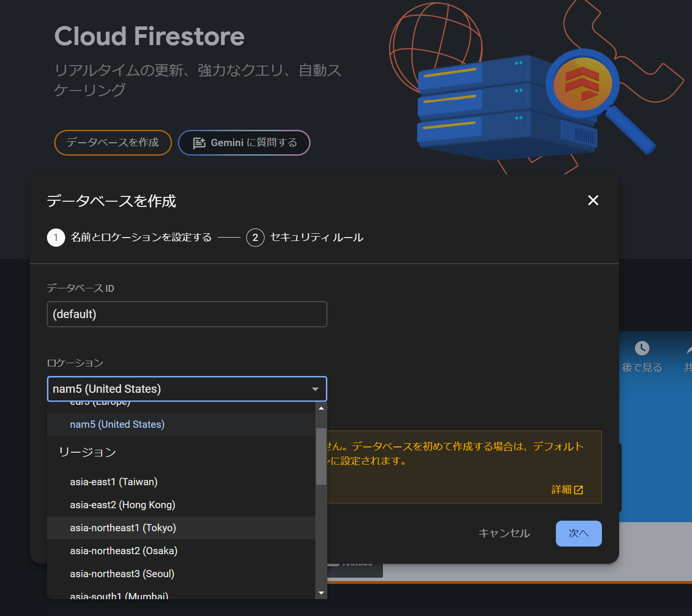Screen dimensions: 692x616
Task: Click the データベース ID input field
Action: pos(187,314)
